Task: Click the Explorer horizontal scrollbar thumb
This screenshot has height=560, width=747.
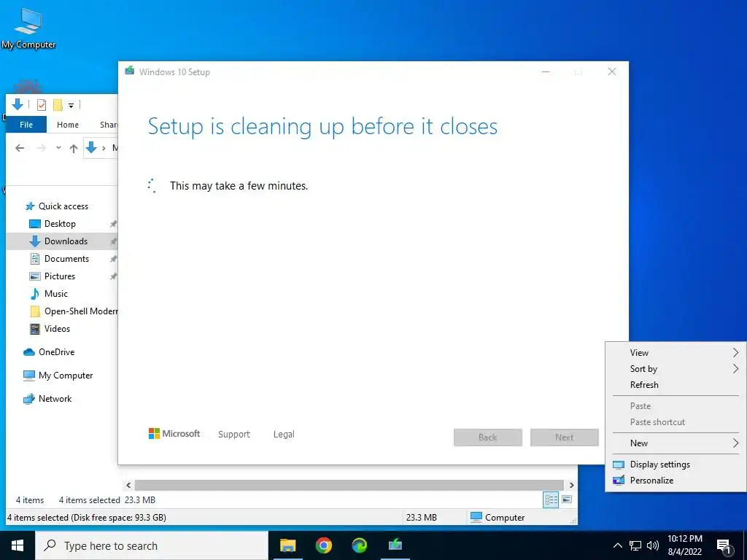Action: (x=349, y=485)
